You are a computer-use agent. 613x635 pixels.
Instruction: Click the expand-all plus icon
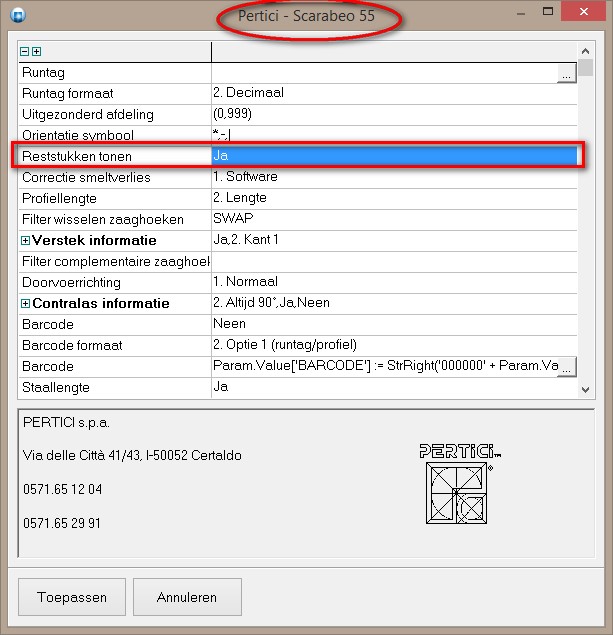coord(36,51)
